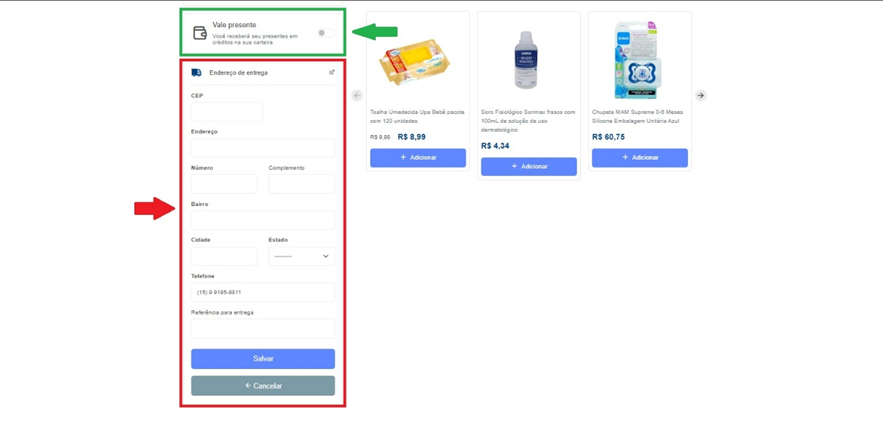The width and height of the screenshot is (883, 427).
Task: Open the Chupeta MAM product image
Action: [x=638, y=60]
